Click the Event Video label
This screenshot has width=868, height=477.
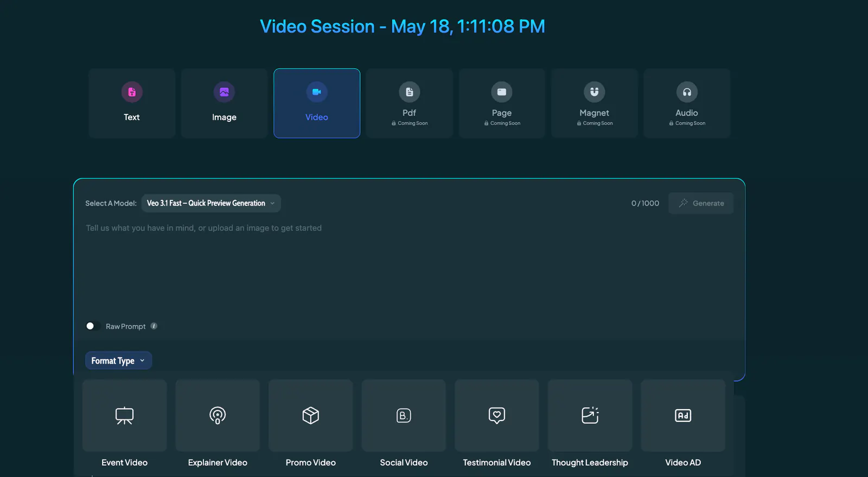(x=125, y=462)
